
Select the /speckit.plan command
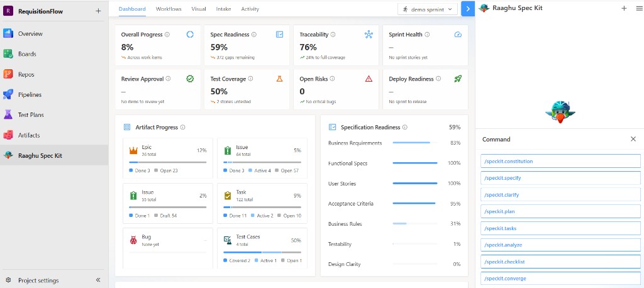[560, 211]
